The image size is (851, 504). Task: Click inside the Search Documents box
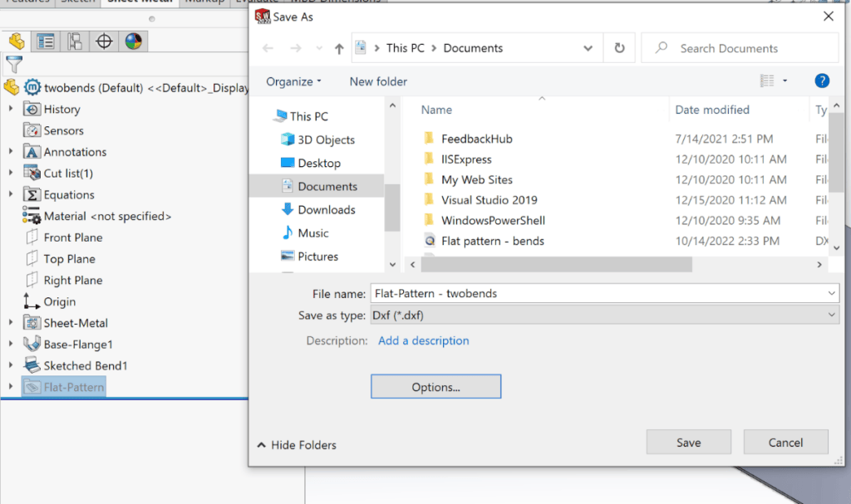point(739,47)
